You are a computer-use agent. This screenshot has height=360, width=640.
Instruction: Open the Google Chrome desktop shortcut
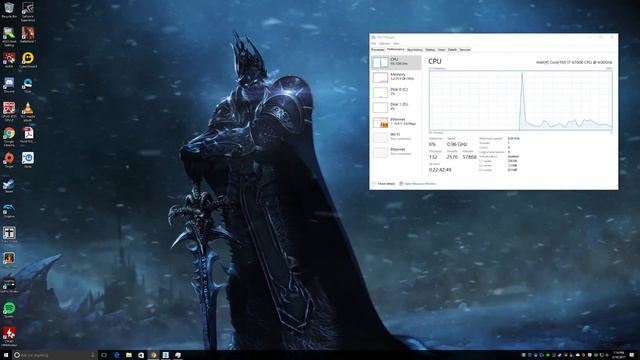(x=9, y=137)
